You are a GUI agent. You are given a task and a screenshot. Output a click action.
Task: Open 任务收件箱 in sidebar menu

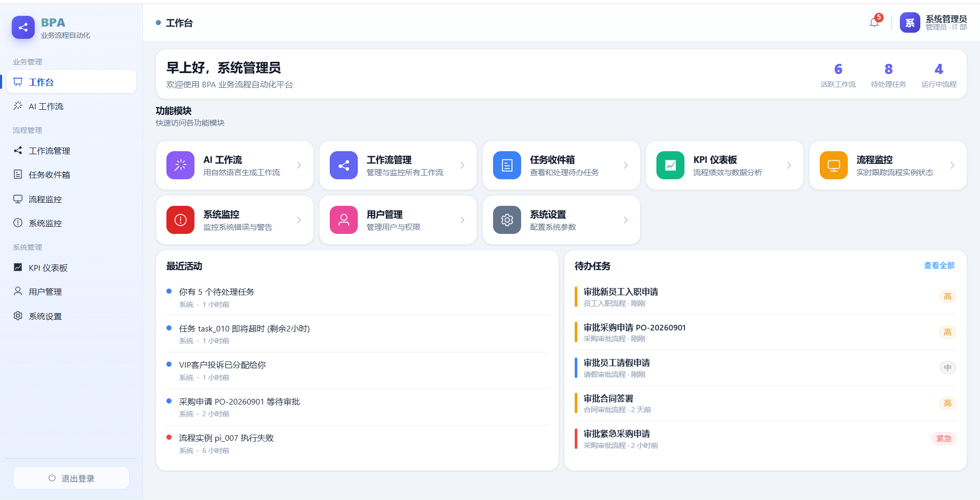71,175
